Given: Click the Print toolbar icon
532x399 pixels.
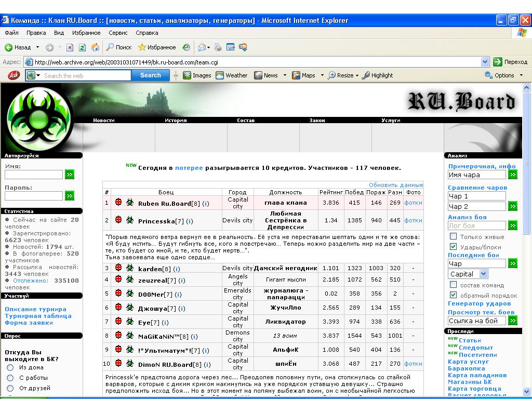Looking at the screenshot, I should [x=218, y=47].
